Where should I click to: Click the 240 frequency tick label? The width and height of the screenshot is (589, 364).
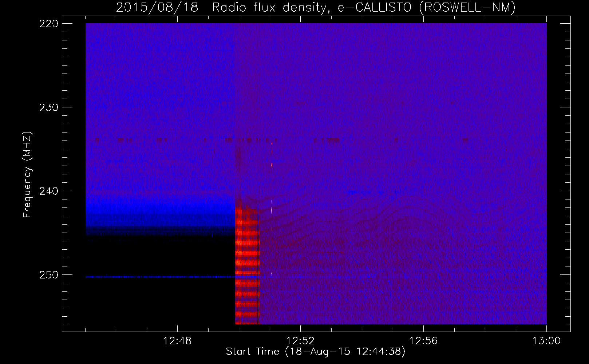click(x=48, y=191)
